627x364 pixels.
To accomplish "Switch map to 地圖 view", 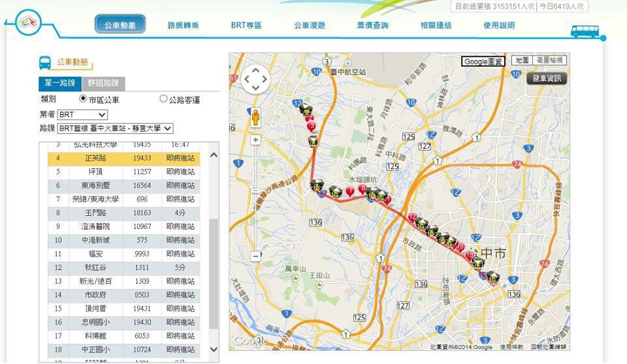I will point(522,60).
